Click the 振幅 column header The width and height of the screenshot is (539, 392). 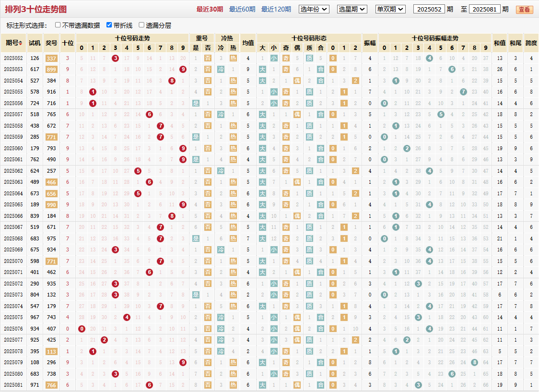(370, 43)
